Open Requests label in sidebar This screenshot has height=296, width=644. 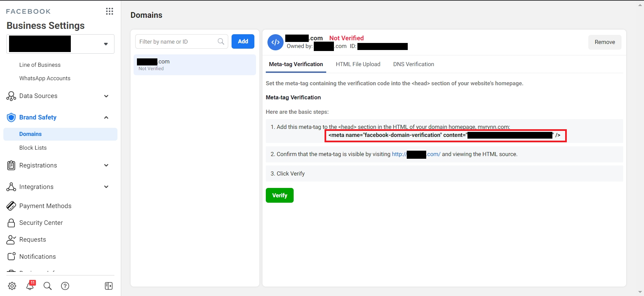tap(33, 240)
